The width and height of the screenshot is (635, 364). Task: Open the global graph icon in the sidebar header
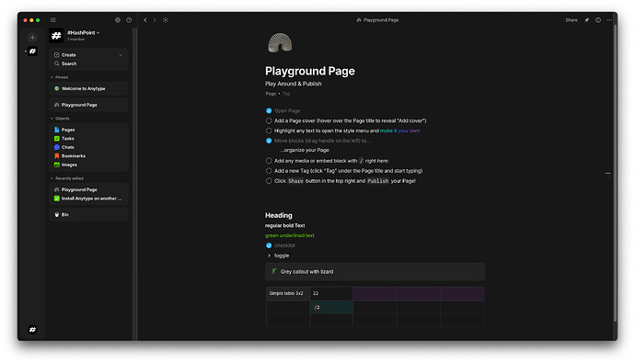pyautogui.click(x=118, y=20)
